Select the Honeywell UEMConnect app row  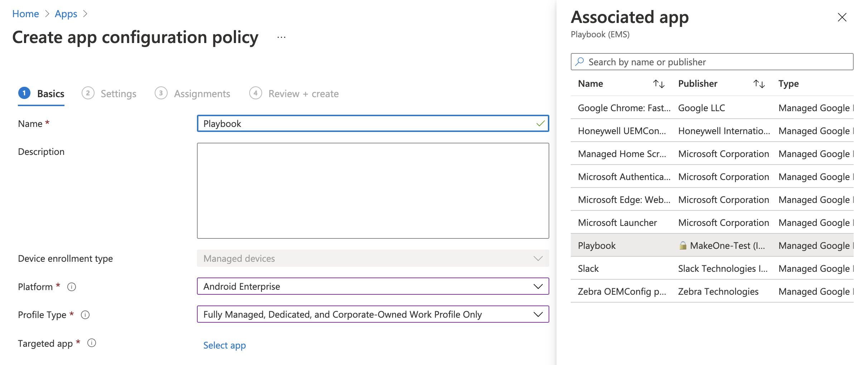click(x=712, y=131)
